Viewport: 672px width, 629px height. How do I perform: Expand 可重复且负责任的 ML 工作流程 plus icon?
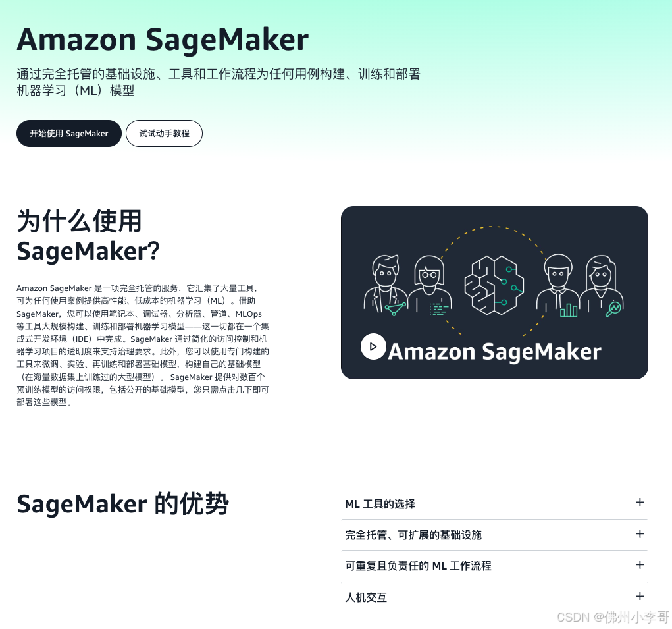pyautogui.click(x=640, y=565)
